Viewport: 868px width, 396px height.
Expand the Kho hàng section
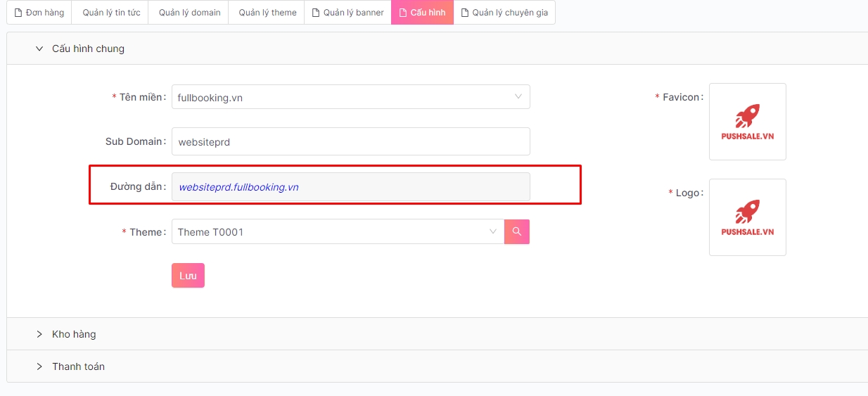[x=74, y=334]
